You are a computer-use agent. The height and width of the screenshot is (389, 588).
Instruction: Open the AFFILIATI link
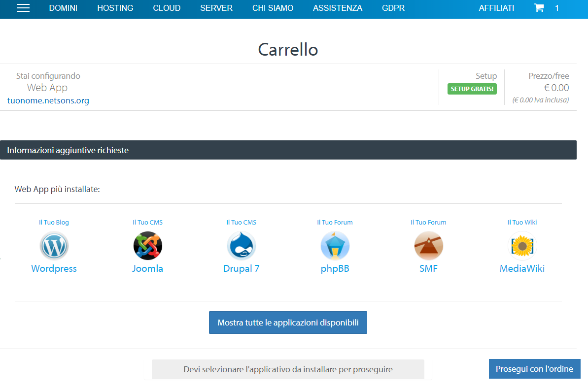496,8
